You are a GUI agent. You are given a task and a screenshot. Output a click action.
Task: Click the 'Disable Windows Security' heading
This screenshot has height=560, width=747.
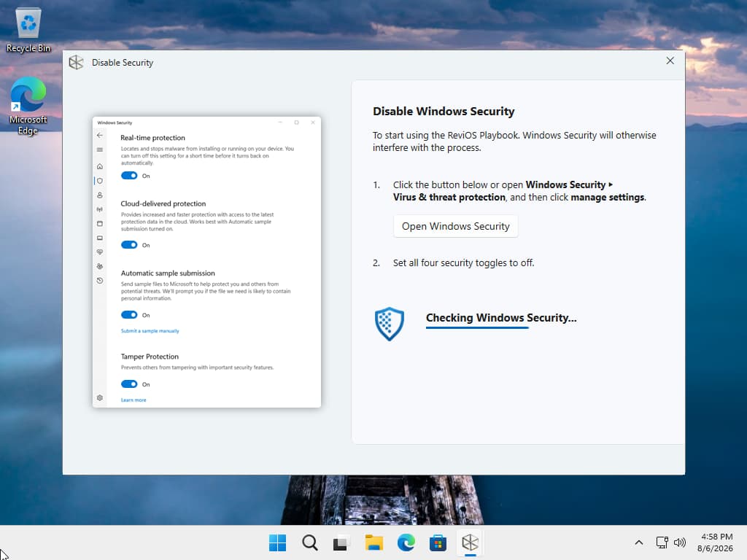pyautogui.click(x=444, y=112)
